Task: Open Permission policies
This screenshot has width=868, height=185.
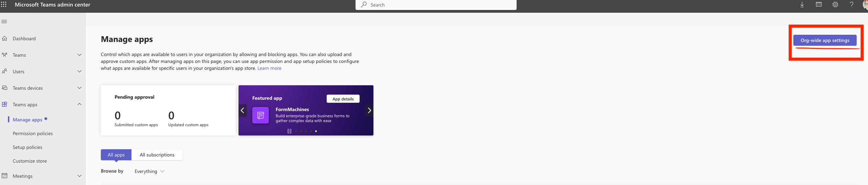Action: (33, 133)
